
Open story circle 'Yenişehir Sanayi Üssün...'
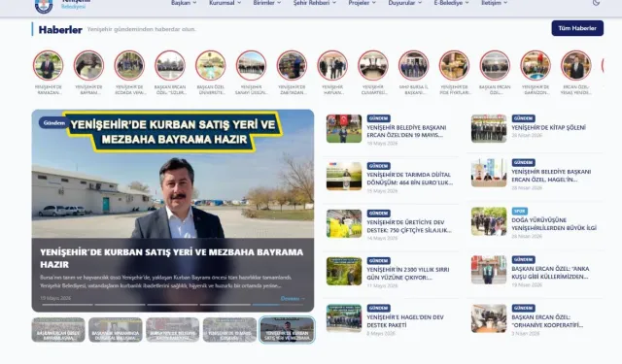[x=251, y=65]
